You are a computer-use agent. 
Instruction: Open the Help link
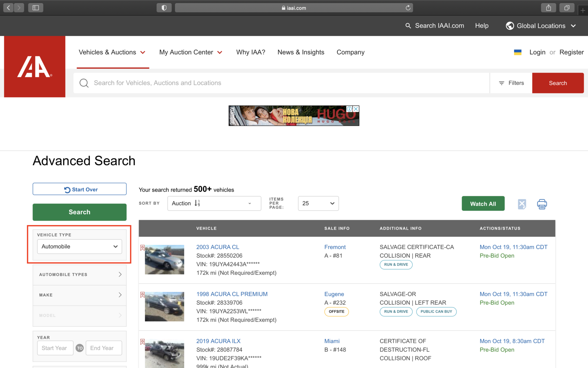coord(482,26)
